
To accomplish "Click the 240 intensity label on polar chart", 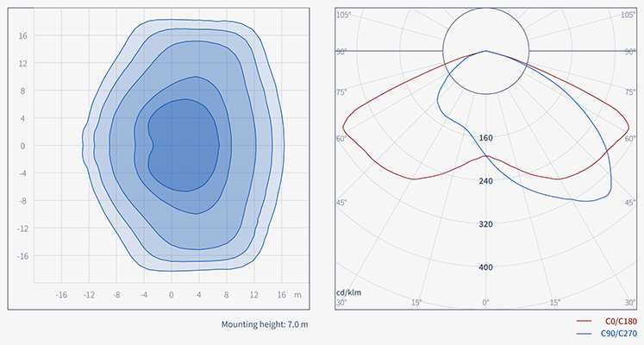I will [x=485, y=181].
